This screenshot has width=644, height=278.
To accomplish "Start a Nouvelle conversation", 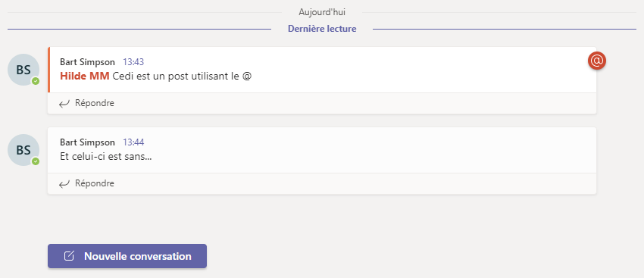I will (x=127, y=256).
